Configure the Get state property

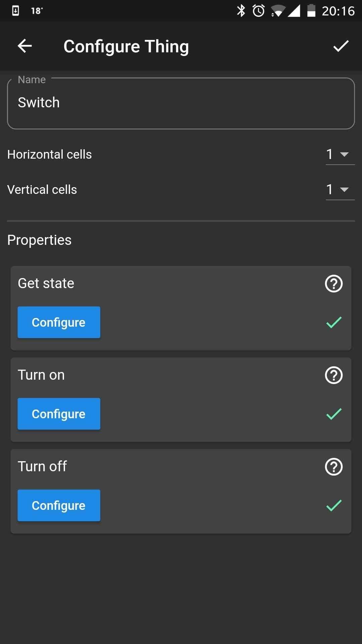59,322
